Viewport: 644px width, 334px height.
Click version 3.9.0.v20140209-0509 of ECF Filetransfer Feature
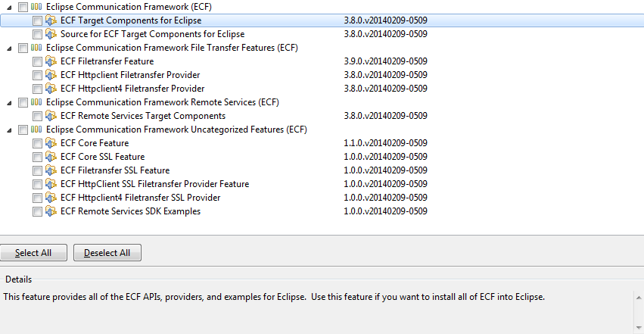coord(385,61)
